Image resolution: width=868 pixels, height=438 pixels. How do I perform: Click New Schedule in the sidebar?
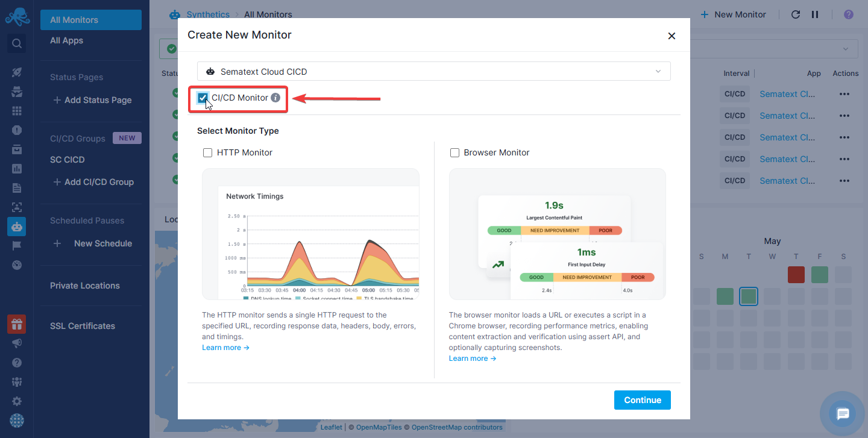(x=93, y=243)
